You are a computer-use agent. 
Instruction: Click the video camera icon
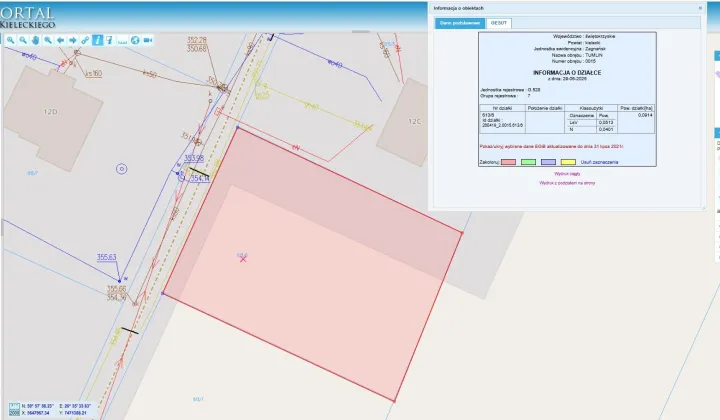(x=147, y=40)
